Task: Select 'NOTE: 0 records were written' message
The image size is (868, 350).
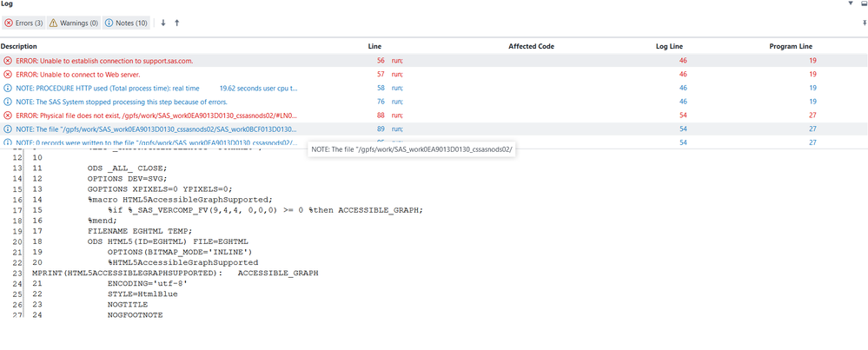Action: tap(156, 142)
